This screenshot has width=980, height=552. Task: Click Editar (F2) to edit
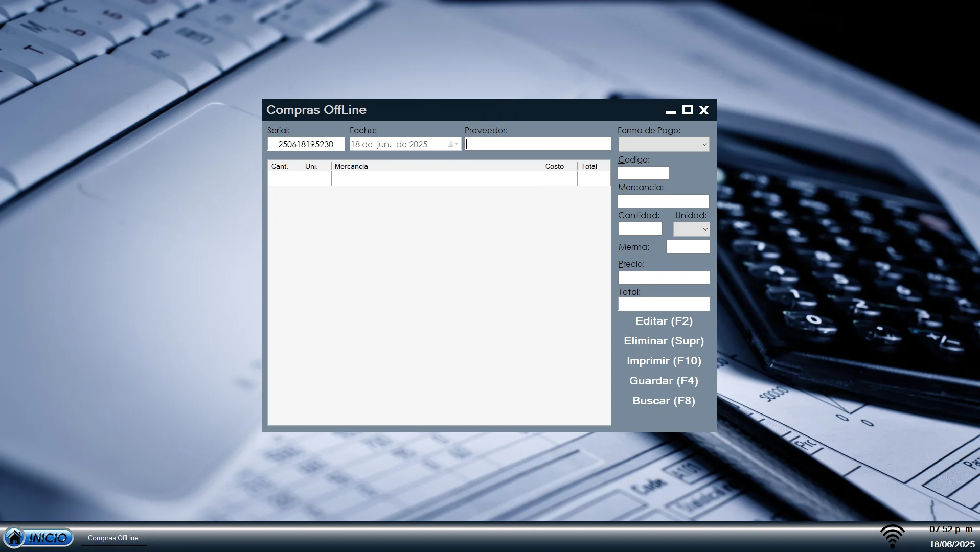point(663,321)
